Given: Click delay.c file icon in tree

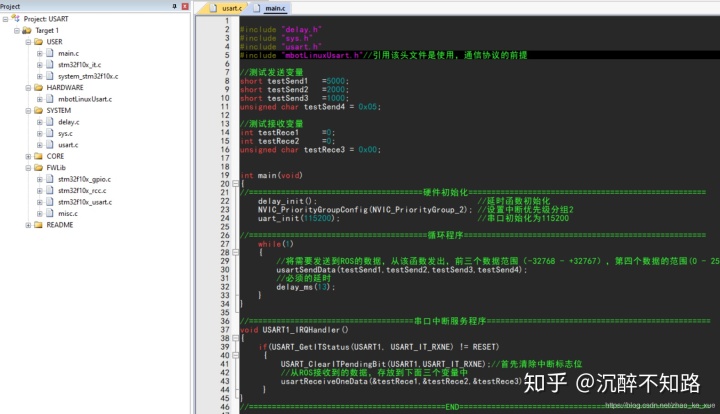Looking at the screenshot, I should pyautogui.click(x=50, y=122).
